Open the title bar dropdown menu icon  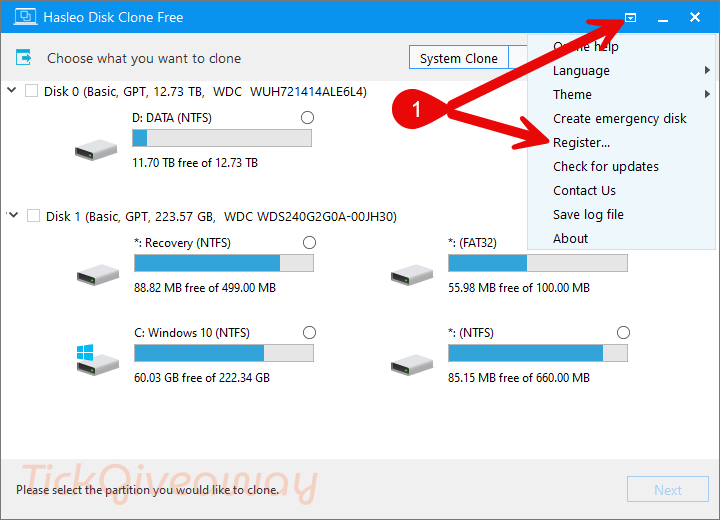click(x=630, y=17)
